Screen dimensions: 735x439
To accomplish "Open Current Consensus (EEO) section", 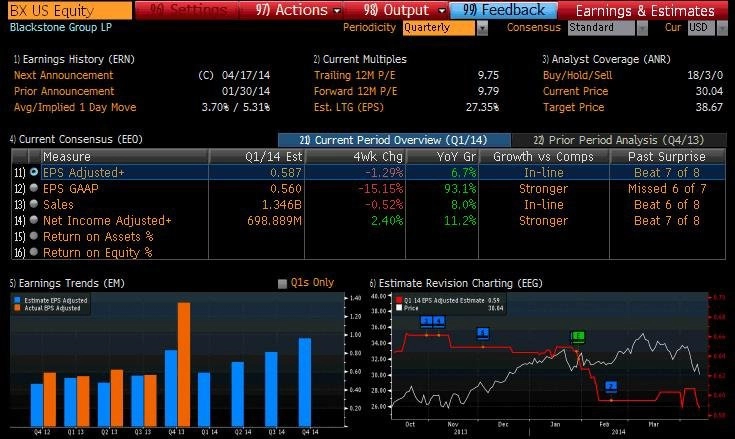I will (76, 139).
